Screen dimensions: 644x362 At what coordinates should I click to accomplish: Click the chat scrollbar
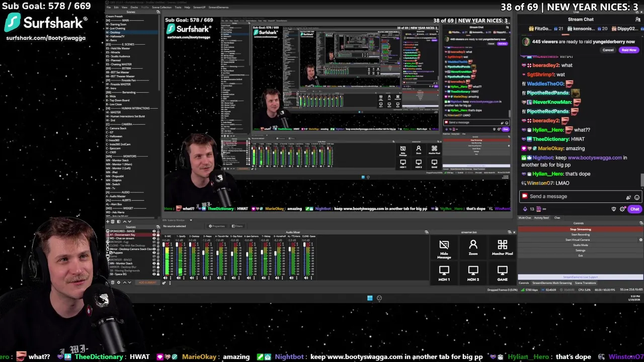(x=642, y=179)
